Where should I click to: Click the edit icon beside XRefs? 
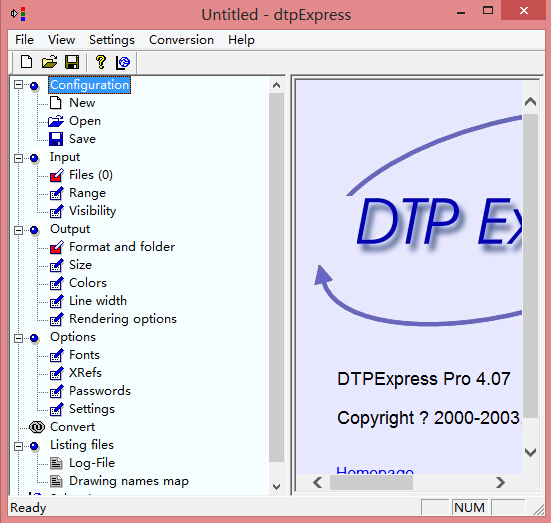pyautogui.click(x=57, y=373)
